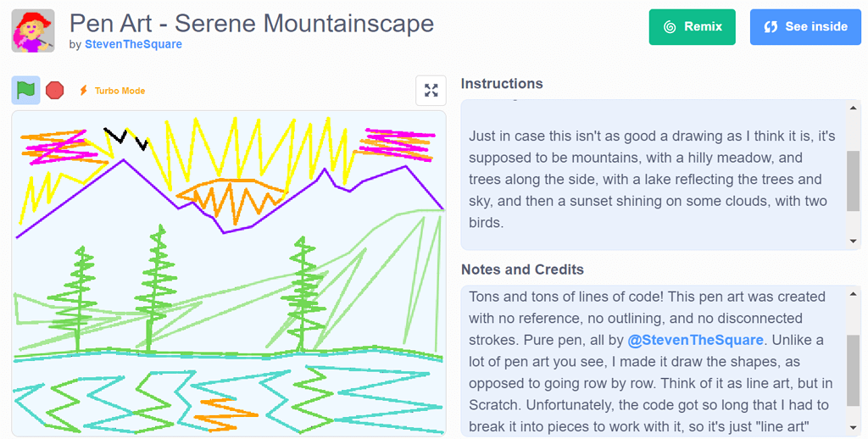The height and width of the screenshot is (439, 868).
Task: Click the spiral icon on Remix button
Action: point(670,26)
